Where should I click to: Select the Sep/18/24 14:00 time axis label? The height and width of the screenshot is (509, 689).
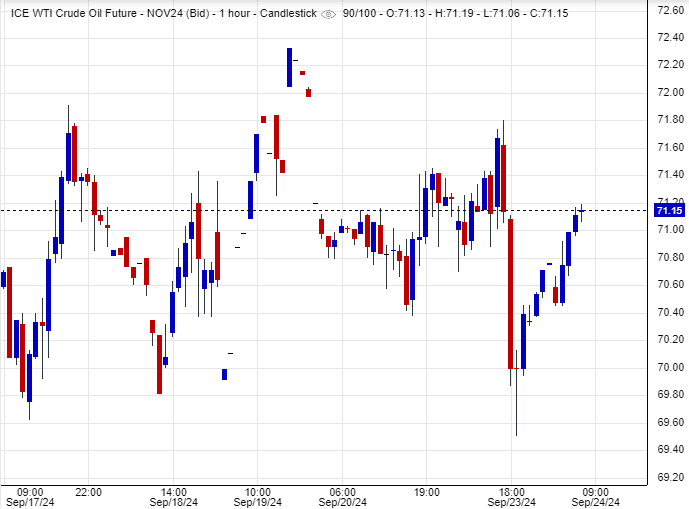click(173, 497)
